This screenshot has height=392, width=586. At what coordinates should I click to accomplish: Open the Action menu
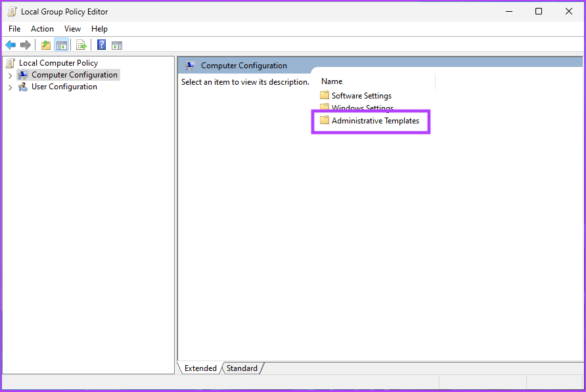coord(42,29)
